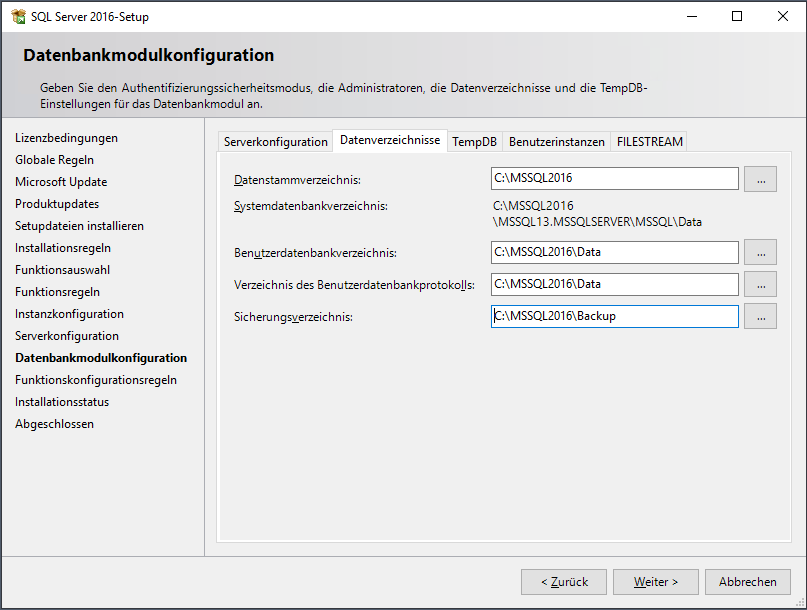The height and width of the screenshot is (610, 807).
Task: Go back with the Zurück button
Action: click(x=564, y=582)
